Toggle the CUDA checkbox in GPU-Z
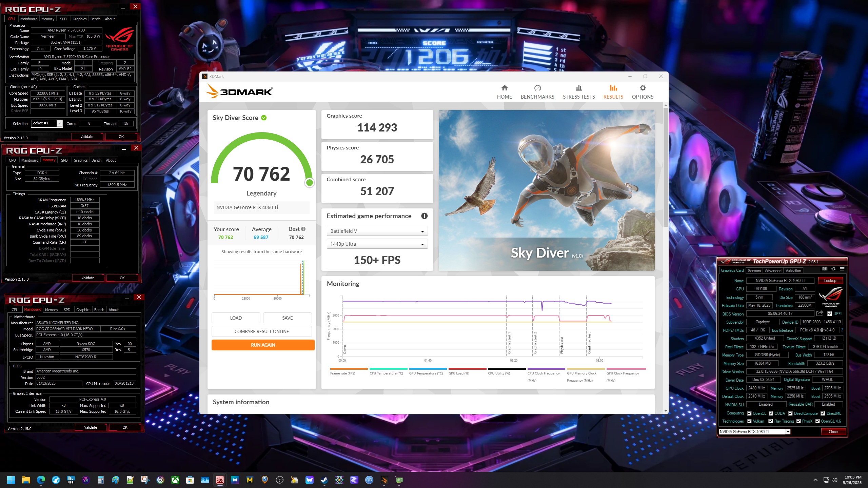The width and height of the screenshot is (868, 488). (771, 413)
